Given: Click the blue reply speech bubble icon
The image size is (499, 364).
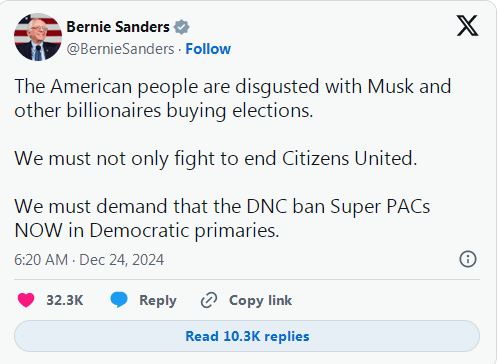Looking at the screenshot, I should pos(119,299).
